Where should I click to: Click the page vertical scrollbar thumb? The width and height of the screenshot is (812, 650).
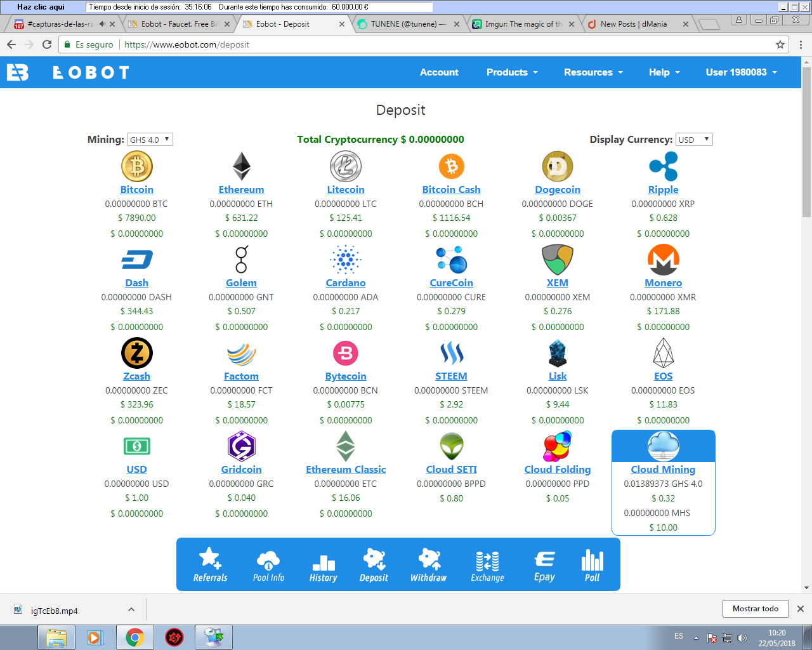click(807, 142)
